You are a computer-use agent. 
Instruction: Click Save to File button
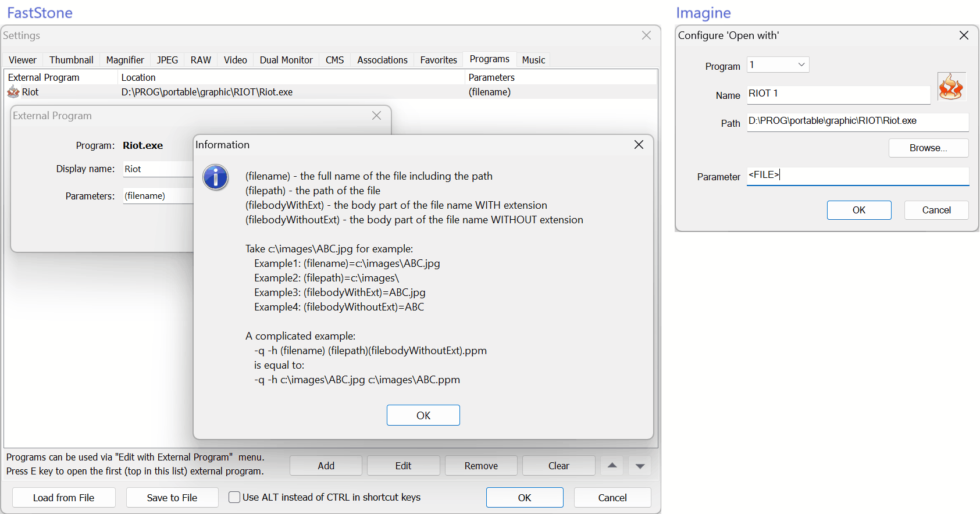(172, 498)
